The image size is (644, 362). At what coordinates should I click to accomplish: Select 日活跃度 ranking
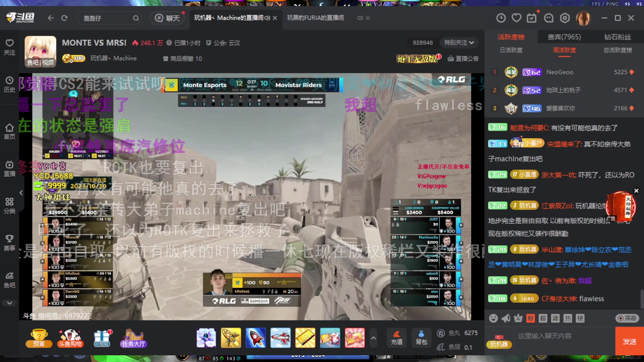pyautogui.click(x=511, y=50)
